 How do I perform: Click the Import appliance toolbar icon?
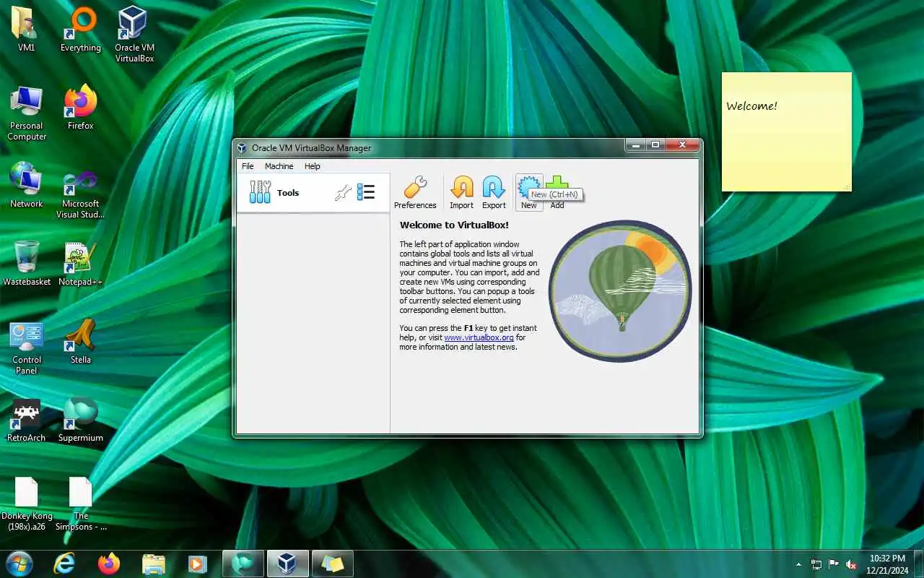[x=462, y=193]
